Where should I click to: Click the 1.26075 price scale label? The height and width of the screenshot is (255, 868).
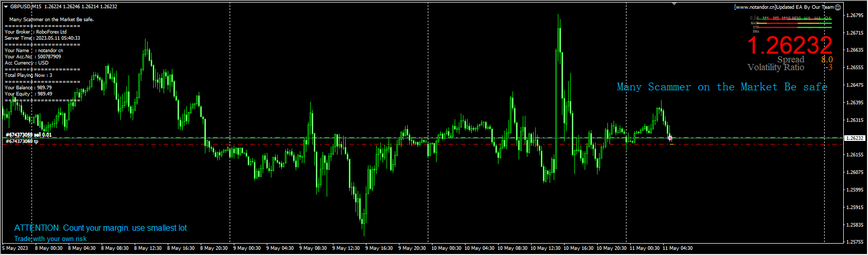855,172
